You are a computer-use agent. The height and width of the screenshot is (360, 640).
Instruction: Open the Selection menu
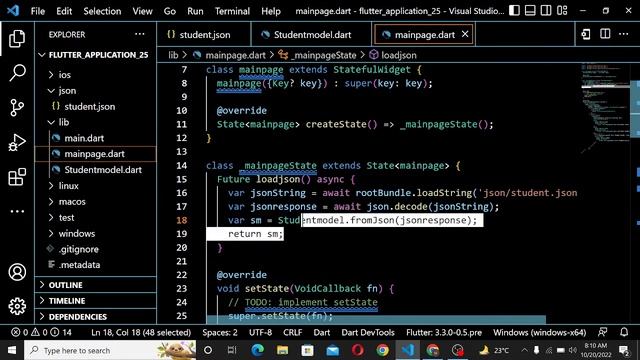[102, 11]
